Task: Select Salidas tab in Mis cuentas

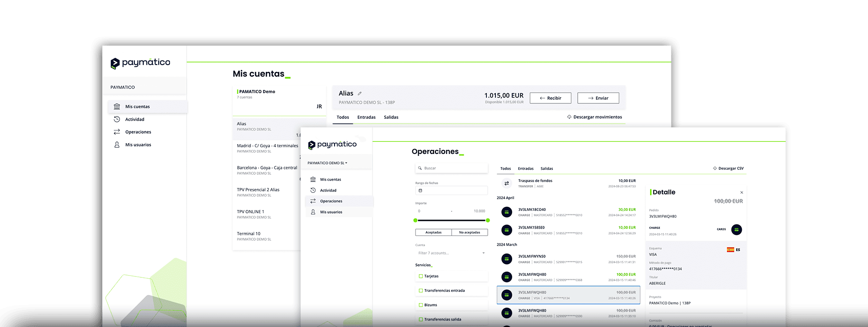Action: click(391, 117)
